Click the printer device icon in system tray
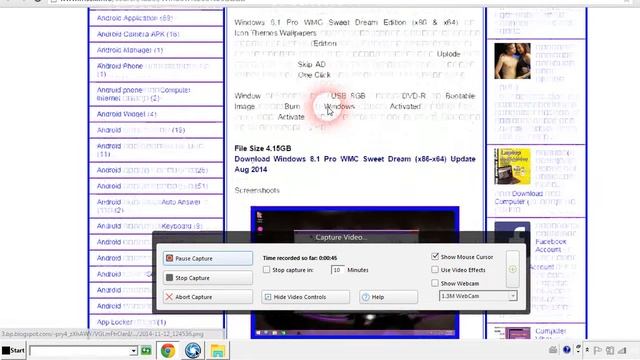The width and height of the screenshot is (640, 360). (553, 350)
